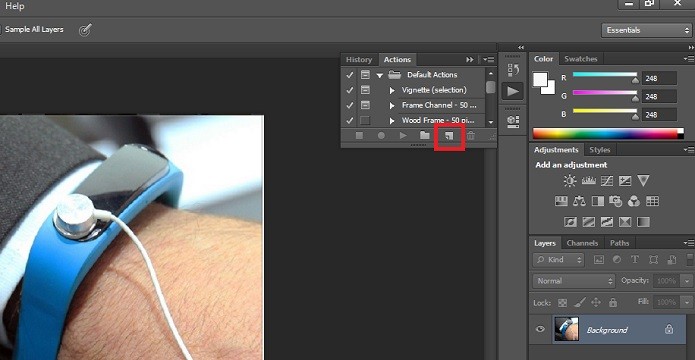Click the Begin recording circle button
The width and height of the screenshot is (695, 360).
click(x=381, y=136)
